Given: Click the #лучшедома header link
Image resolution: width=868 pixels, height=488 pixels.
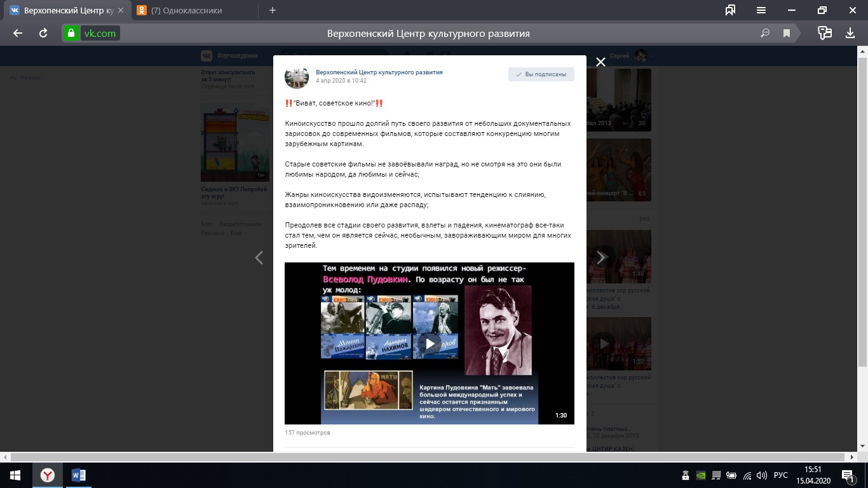Looking at the screenshot, I should point(238,56).
